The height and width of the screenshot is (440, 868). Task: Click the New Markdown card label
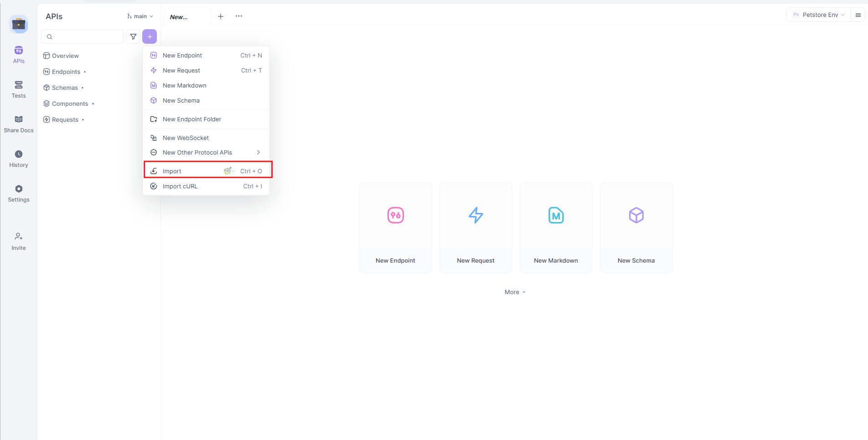556,260
